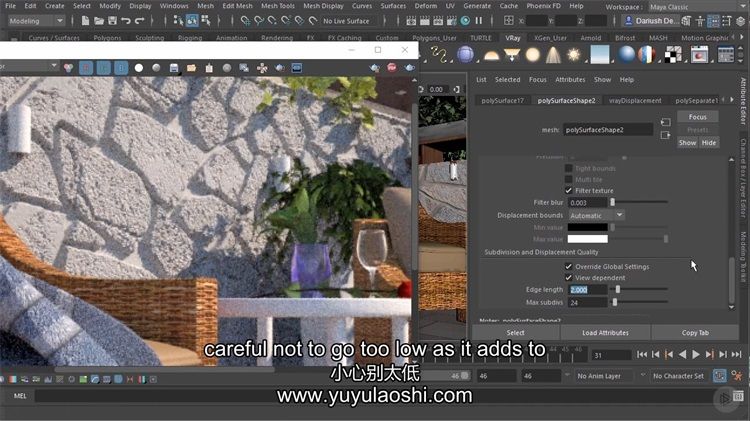The width and height of the screenshot is (750, 421).
Task: Click the Copy Tab button
Action: [x=695, y=332]
